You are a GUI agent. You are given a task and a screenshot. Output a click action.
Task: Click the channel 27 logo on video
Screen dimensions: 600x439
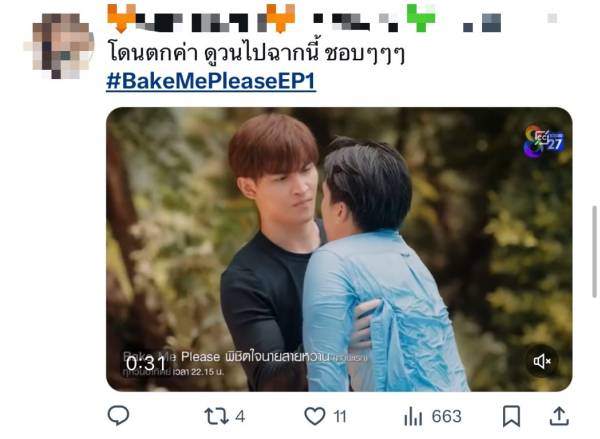tap(544, 141)
